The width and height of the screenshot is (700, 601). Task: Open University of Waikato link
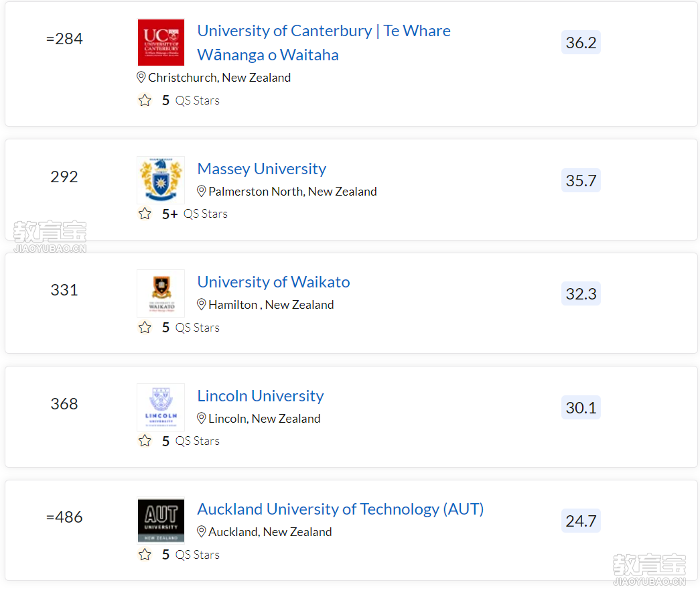click(274, 282)
